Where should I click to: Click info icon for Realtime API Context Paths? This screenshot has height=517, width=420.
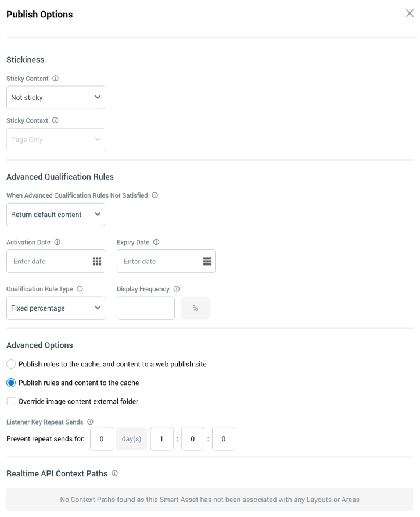coord(114,473)
